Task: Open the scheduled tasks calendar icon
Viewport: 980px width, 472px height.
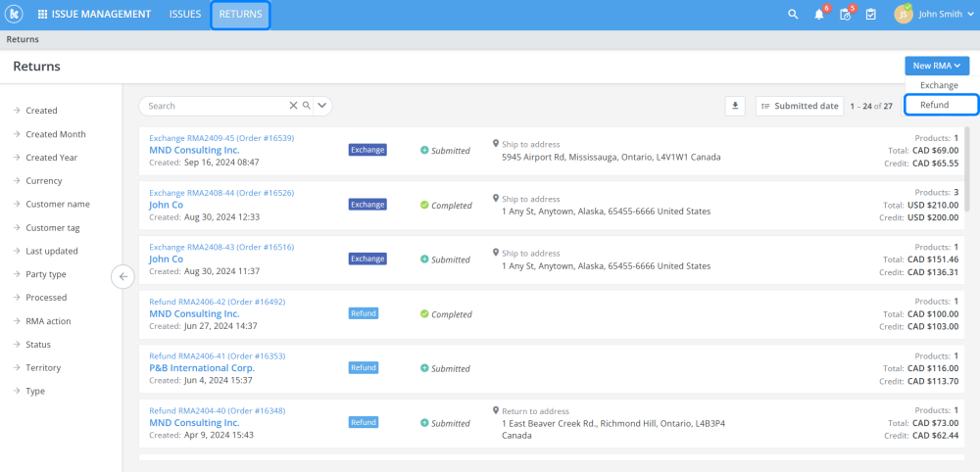Action: [845, 15]
